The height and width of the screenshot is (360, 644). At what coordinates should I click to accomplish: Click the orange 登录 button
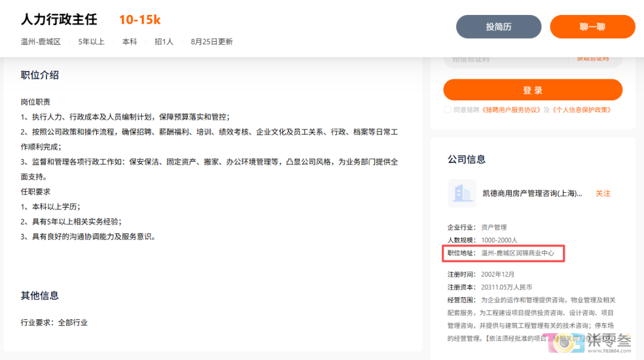coord(532,90)
